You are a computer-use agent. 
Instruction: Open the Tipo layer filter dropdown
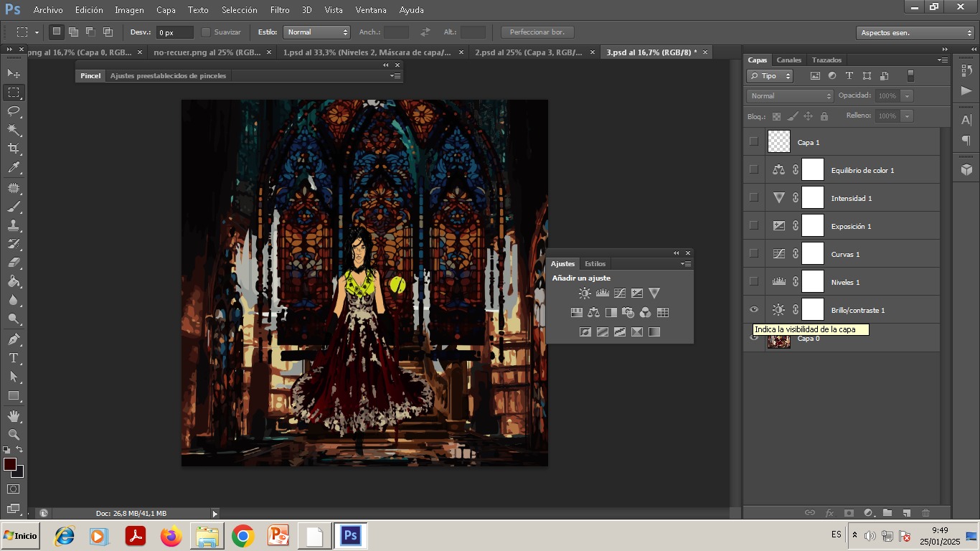tap(770, 76)
